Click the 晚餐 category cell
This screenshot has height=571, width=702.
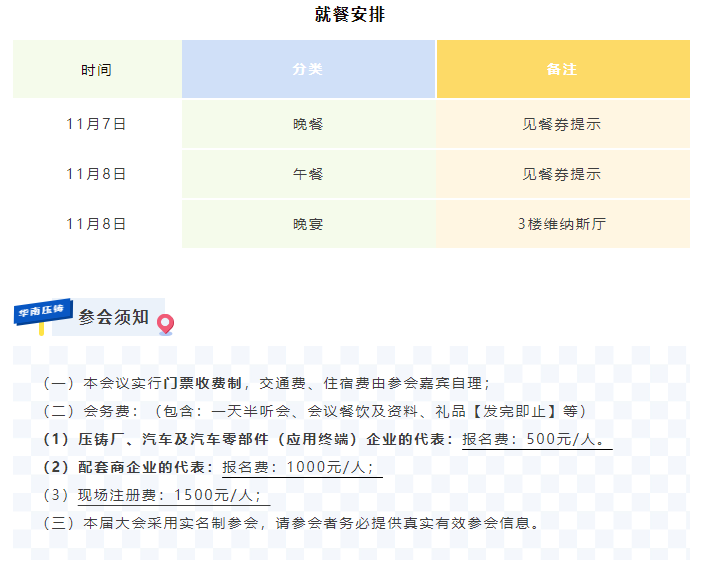point(308,124)
